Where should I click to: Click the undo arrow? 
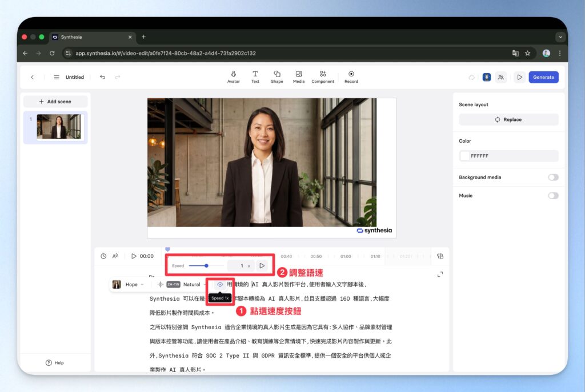tap(102, 77)
